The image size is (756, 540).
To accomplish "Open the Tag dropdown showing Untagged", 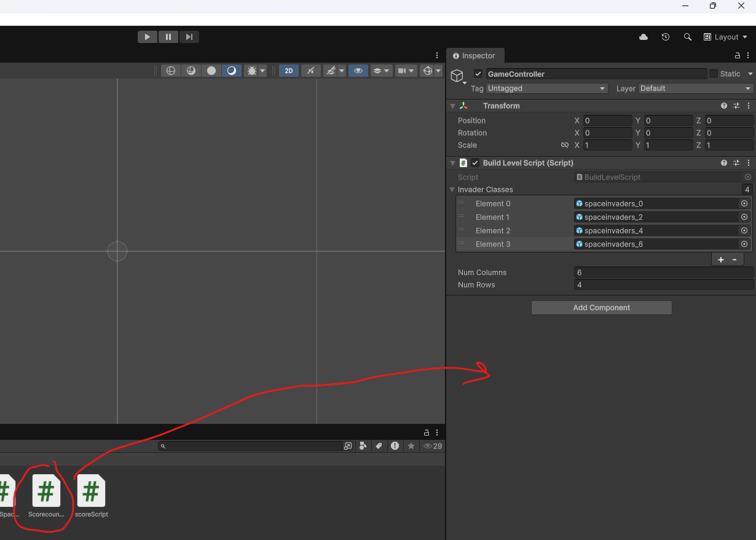I will click(x=546, y=88).
